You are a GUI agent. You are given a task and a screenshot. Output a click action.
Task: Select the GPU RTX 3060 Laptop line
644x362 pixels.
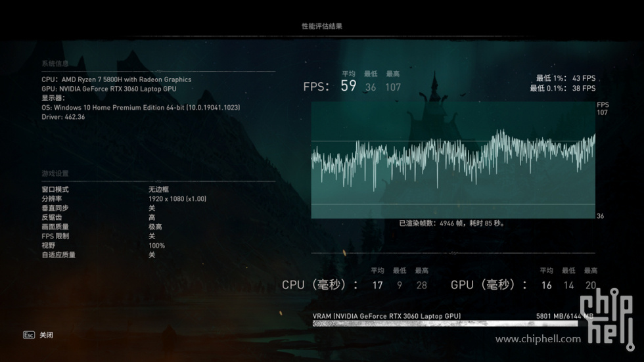point(109,89)
